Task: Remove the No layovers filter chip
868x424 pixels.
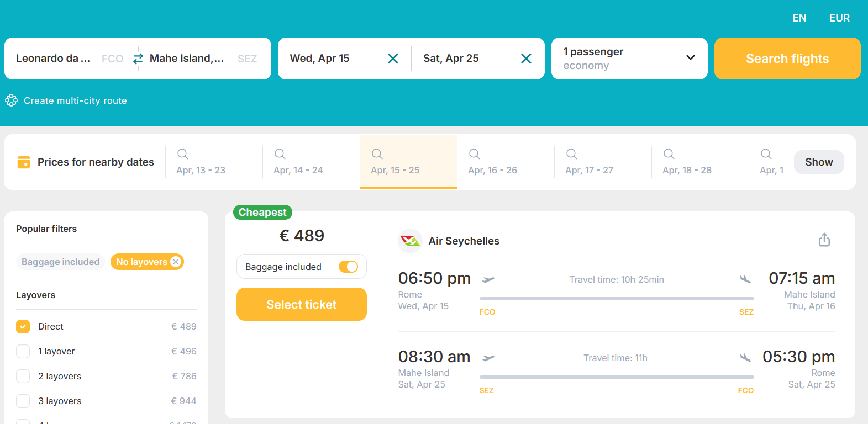Action: 176,262
